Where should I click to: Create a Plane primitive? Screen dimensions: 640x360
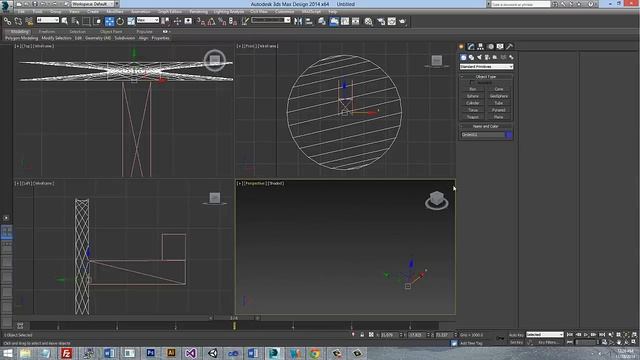[x=499, y=117]
